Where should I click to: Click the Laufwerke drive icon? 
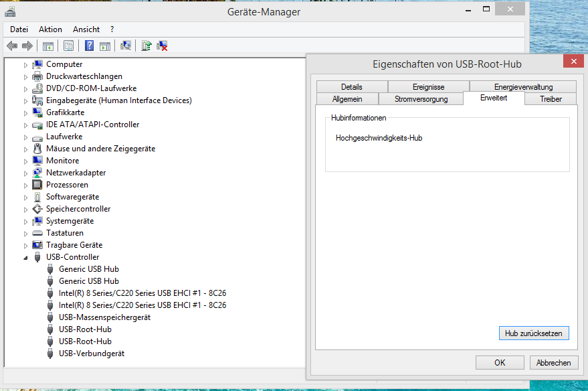pyautogui.click(x=37, y=137)
